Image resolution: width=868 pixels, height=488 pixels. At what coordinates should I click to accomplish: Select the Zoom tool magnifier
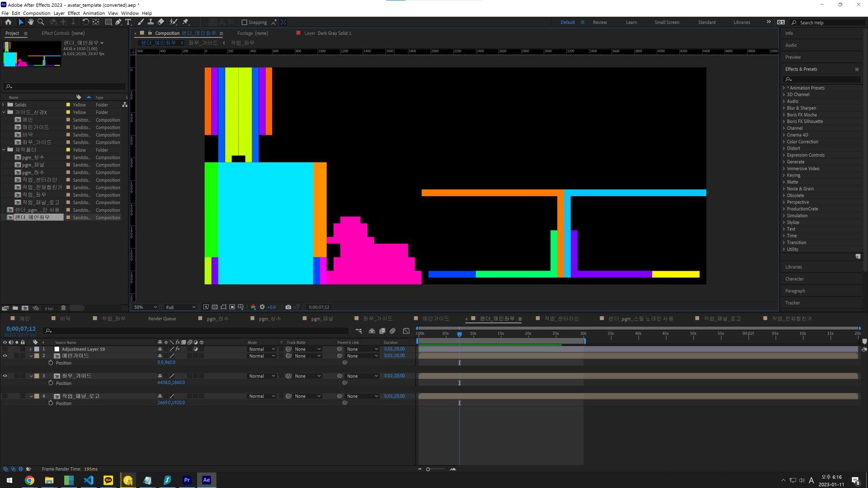click(41, 22)
